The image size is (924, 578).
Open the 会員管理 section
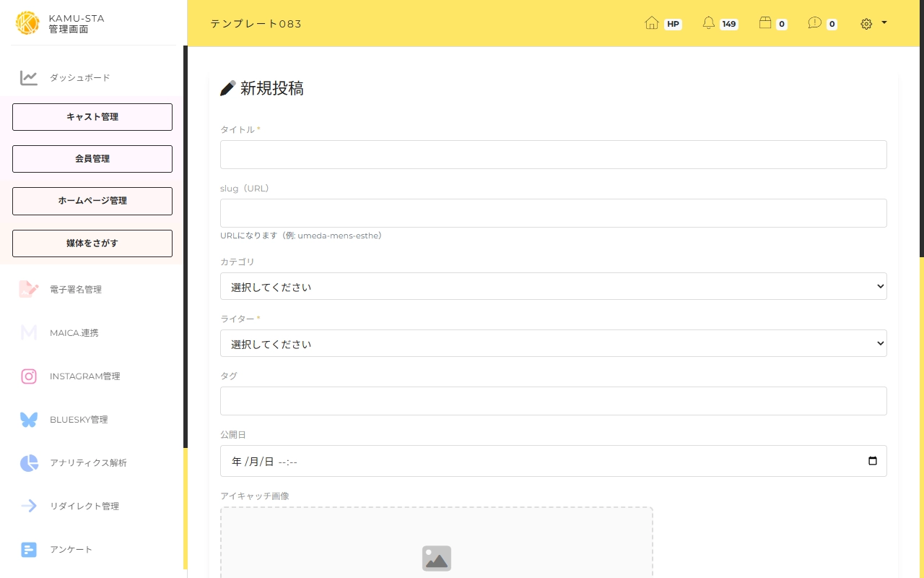92,159
